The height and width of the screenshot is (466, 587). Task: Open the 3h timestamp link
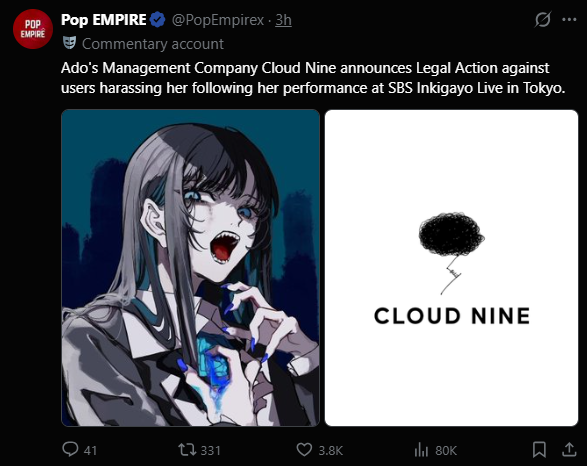coord(283,20)
